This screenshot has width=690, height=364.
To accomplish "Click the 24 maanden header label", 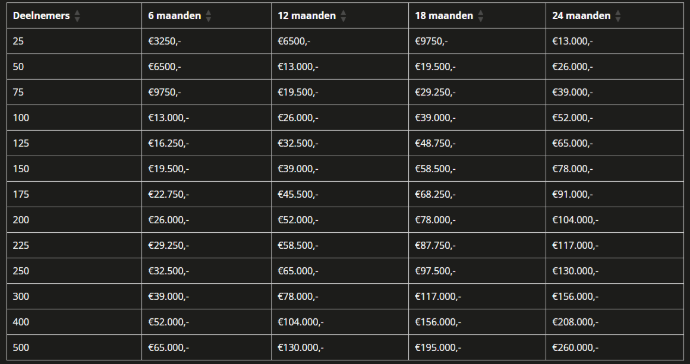I will click(581, 16).
